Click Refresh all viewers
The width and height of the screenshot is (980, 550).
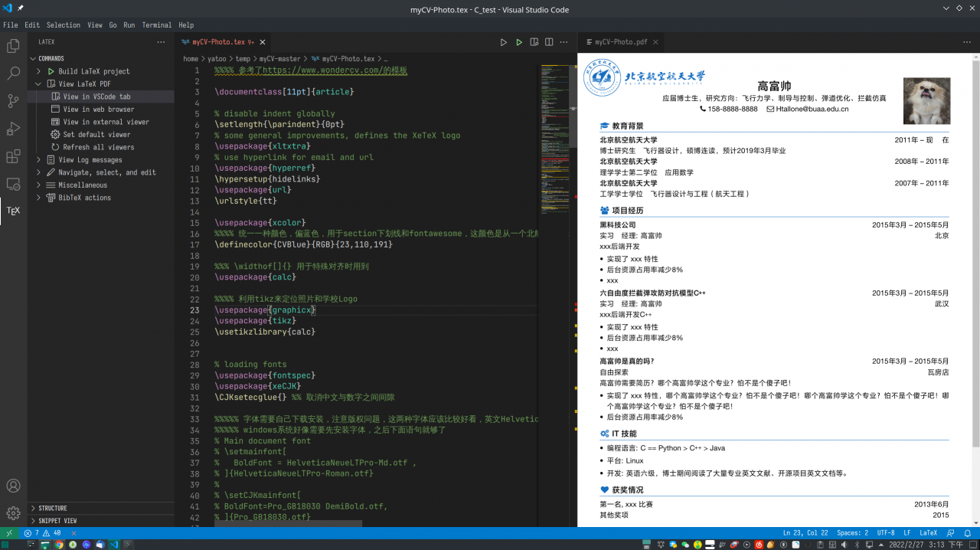tap(98, 147)
